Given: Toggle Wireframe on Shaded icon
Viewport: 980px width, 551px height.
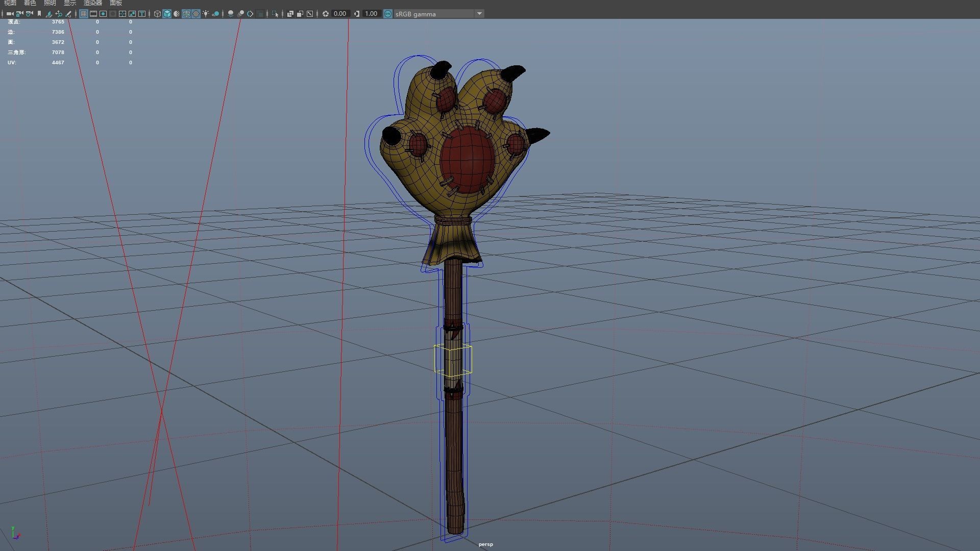Looking at the screenshot, I should (x=186, y=14).
